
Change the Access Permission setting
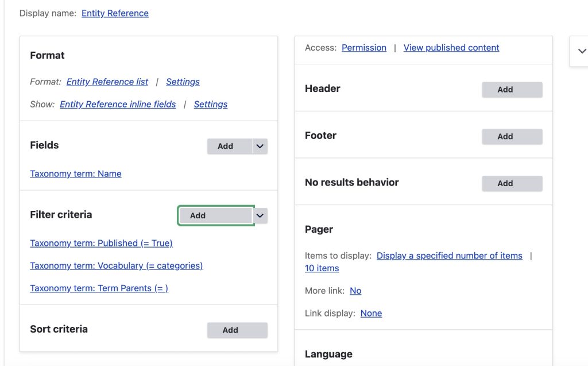[363, 48]
